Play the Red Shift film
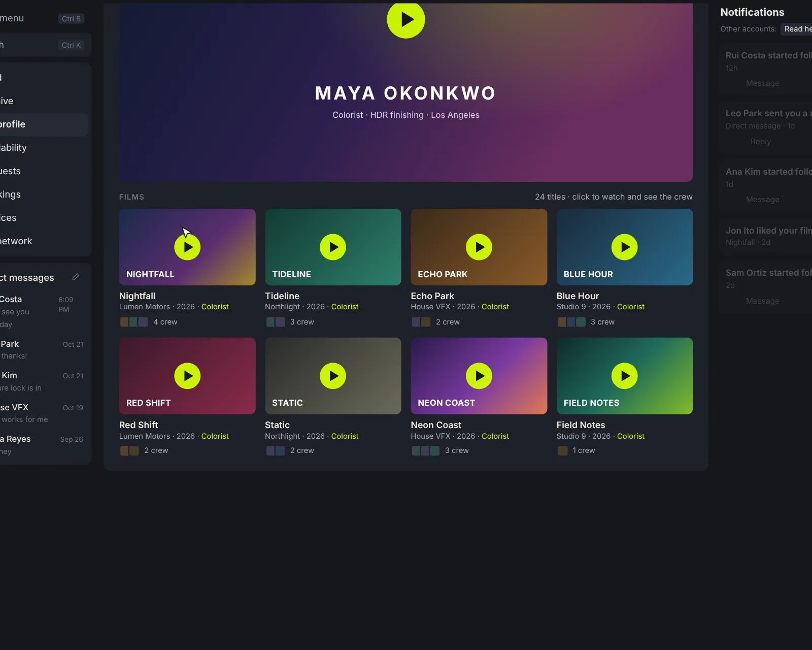Image resolution: width=812 pixels, height=650 pixels. click(x=187, y=376)
